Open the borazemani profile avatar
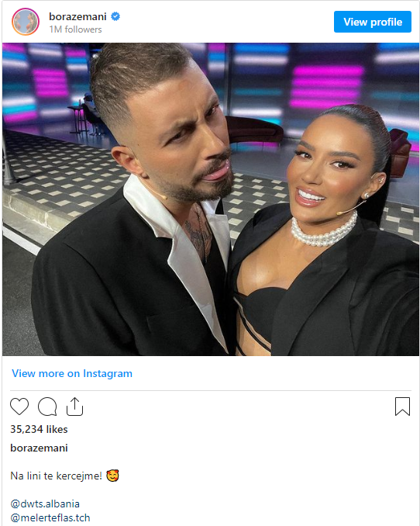 (26, 22)
